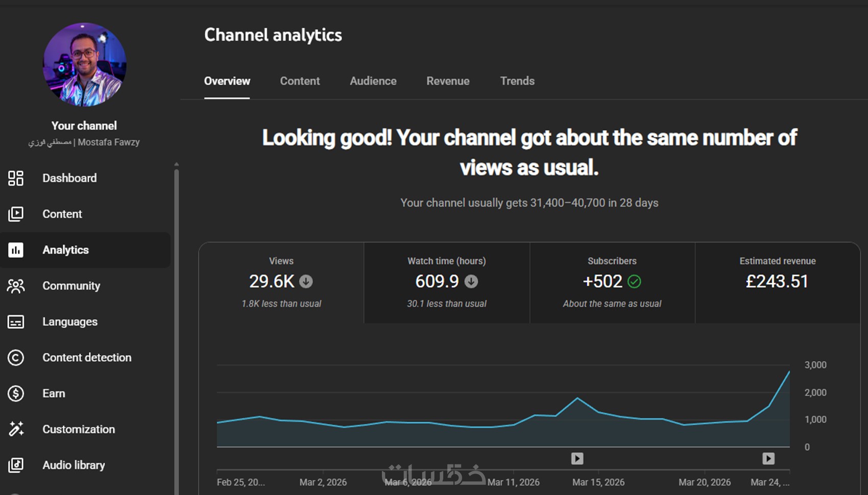Open the Content detection copyright icon

16,358
